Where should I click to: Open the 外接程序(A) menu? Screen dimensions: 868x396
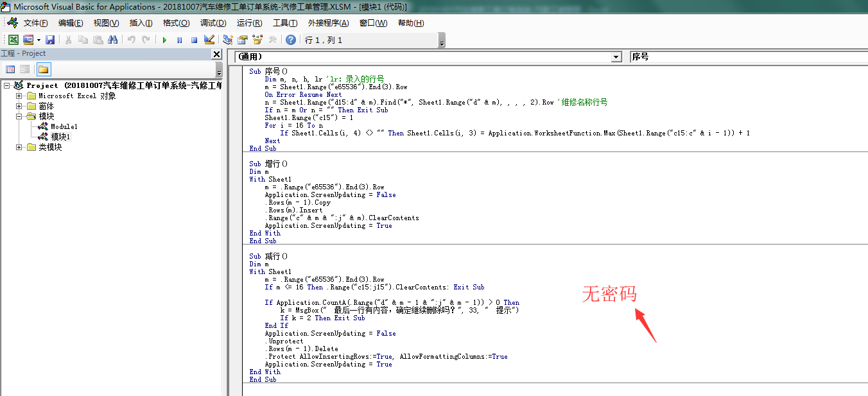(x=328, y=23)
